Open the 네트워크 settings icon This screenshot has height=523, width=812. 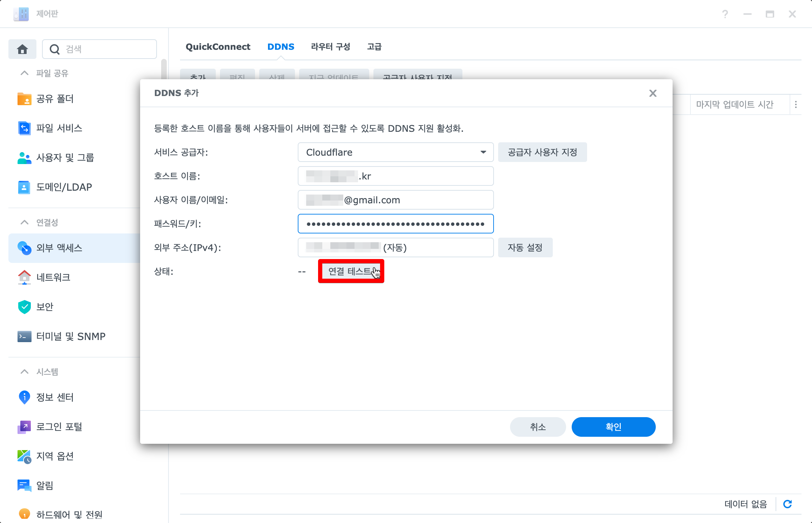(24, 277)
